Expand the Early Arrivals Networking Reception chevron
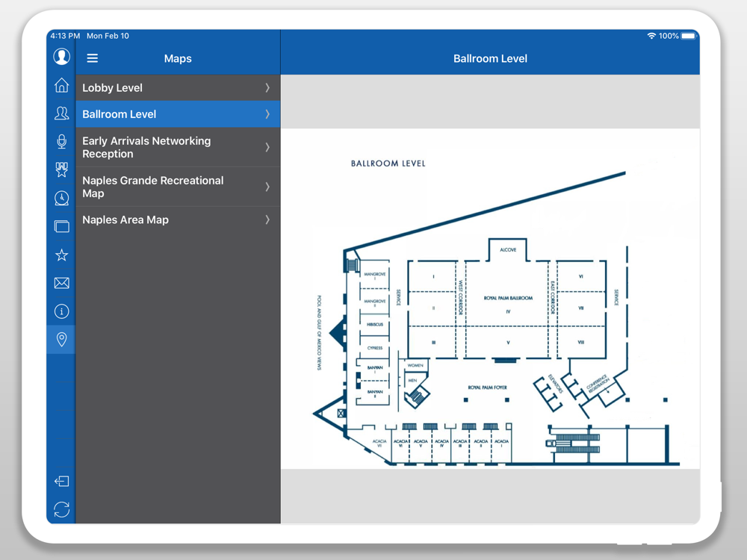747x560 pixels. click(267, 147)
